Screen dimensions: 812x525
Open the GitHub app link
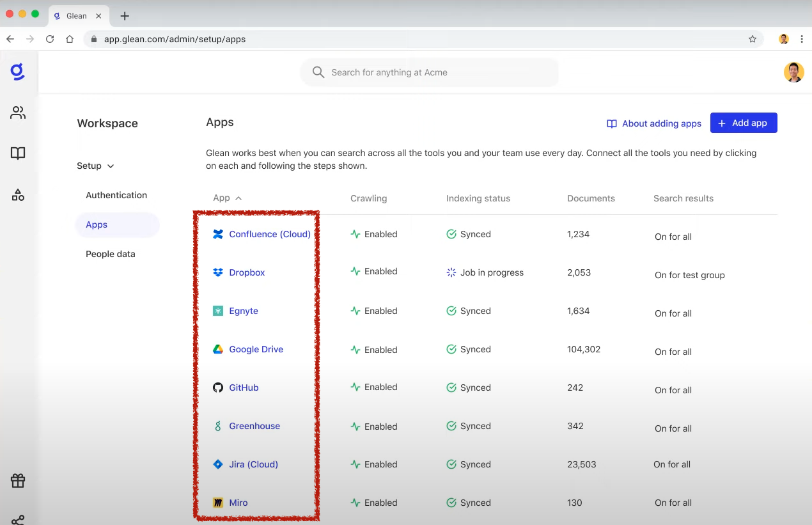pos(244,388)
